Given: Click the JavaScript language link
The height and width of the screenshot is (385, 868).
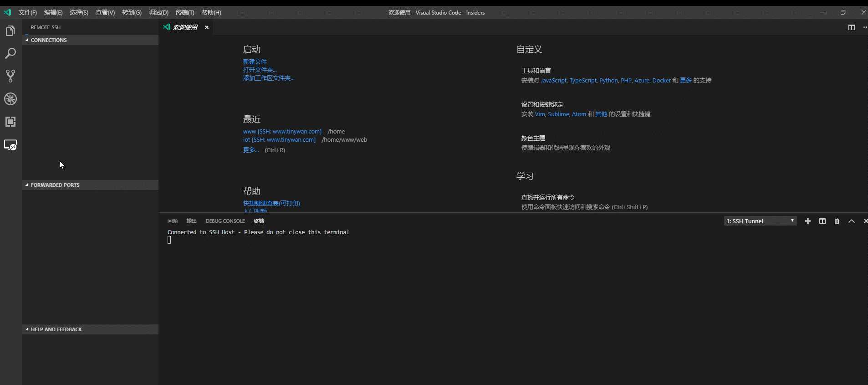Looking at the screenshot, I should 553,80.
